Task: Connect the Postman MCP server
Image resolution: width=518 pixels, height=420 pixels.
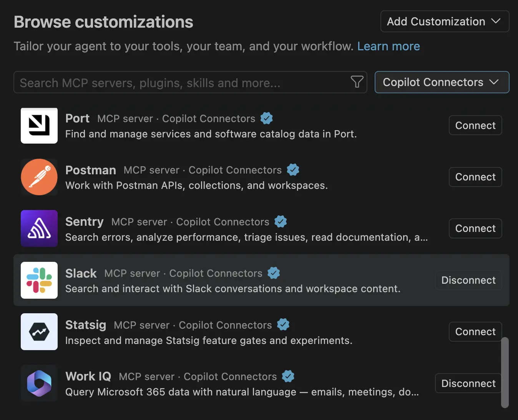Action: coord(475,177)
